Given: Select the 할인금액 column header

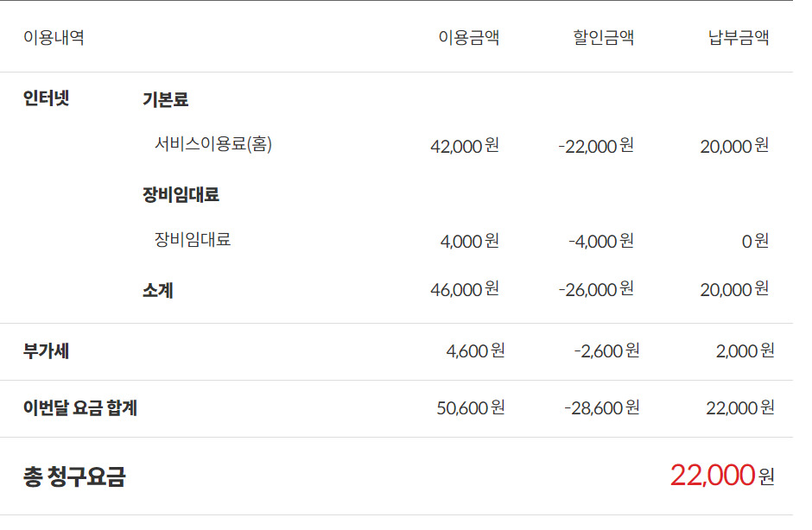Looking at the screenshot, I should coord(603,38).
